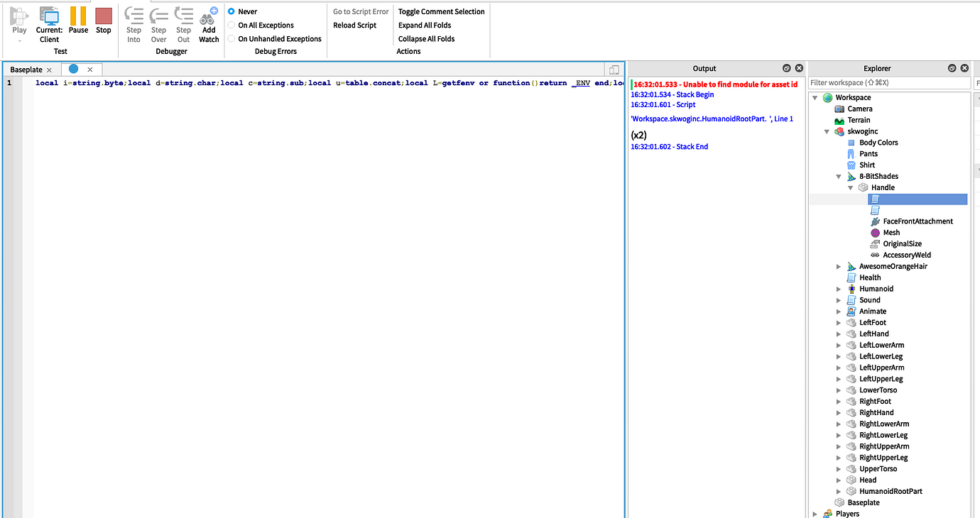Screen dimensions: 980x518
Task: Expand the Humanoid tree node
Action: [x=839, y=289]
